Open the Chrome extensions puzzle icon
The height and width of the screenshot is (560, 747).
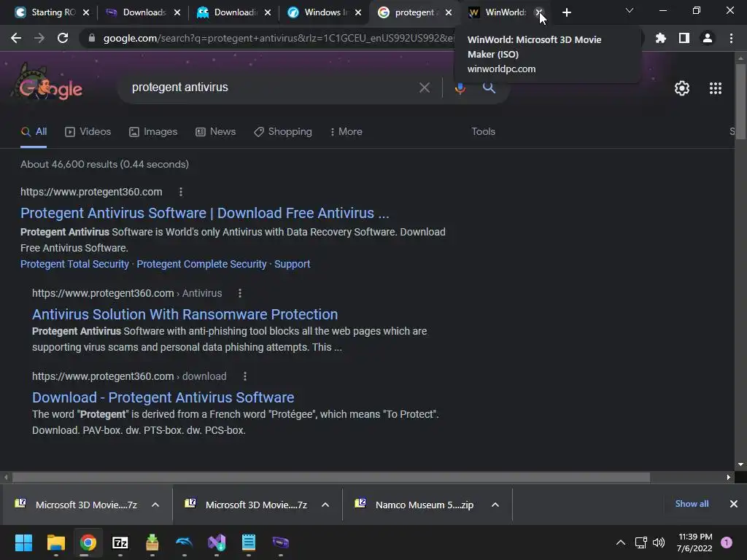660,38
